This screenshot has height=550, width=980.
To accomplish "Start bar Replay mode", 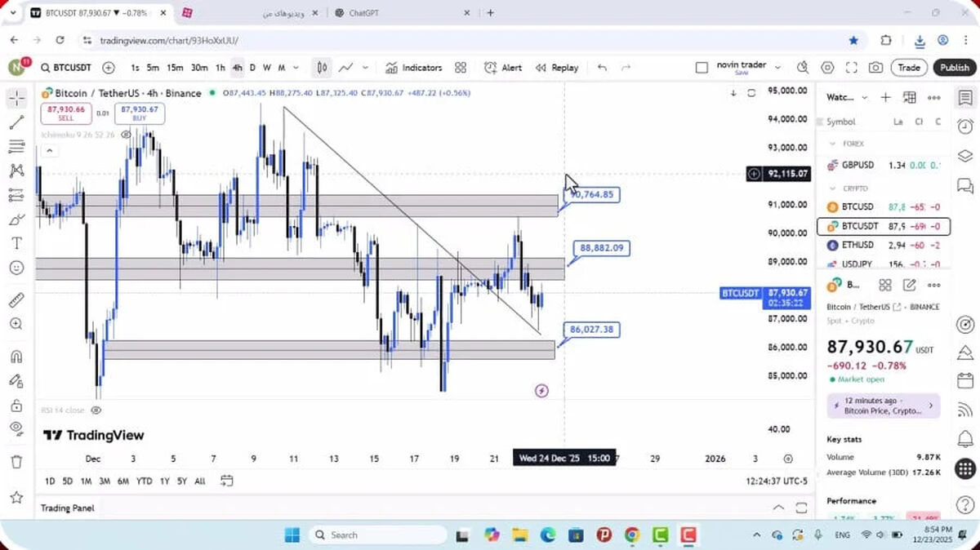I will (x=557, y=68).
